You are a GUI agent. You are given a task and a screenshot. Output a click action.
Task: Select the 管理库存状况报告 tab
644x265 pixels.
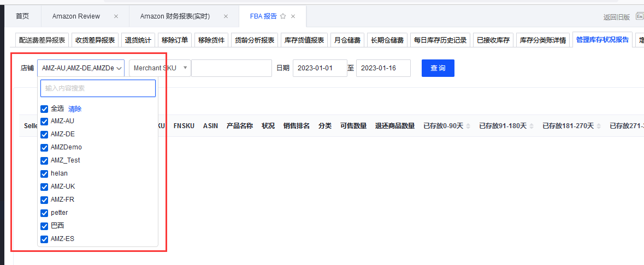(602, 40)
